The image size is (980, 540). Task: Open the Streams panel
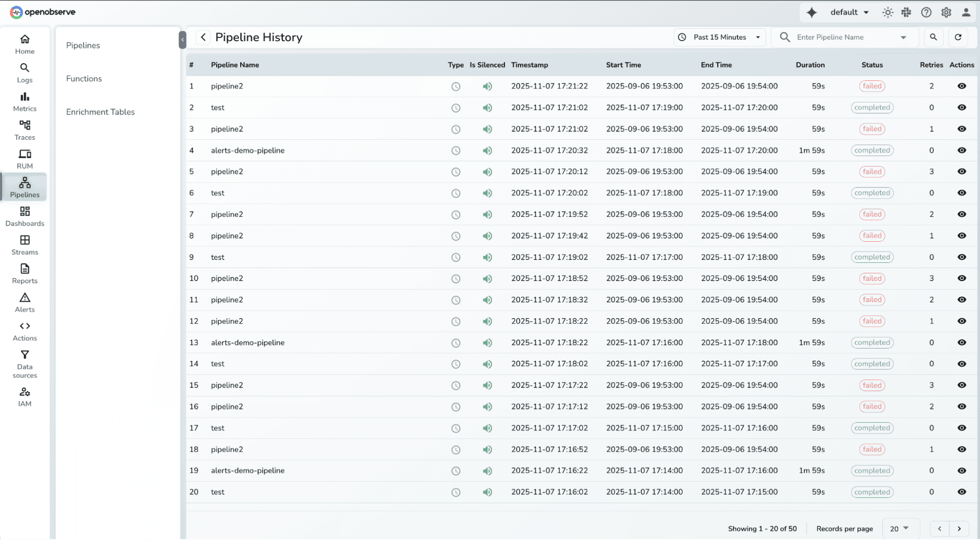[x=25, y=244]
